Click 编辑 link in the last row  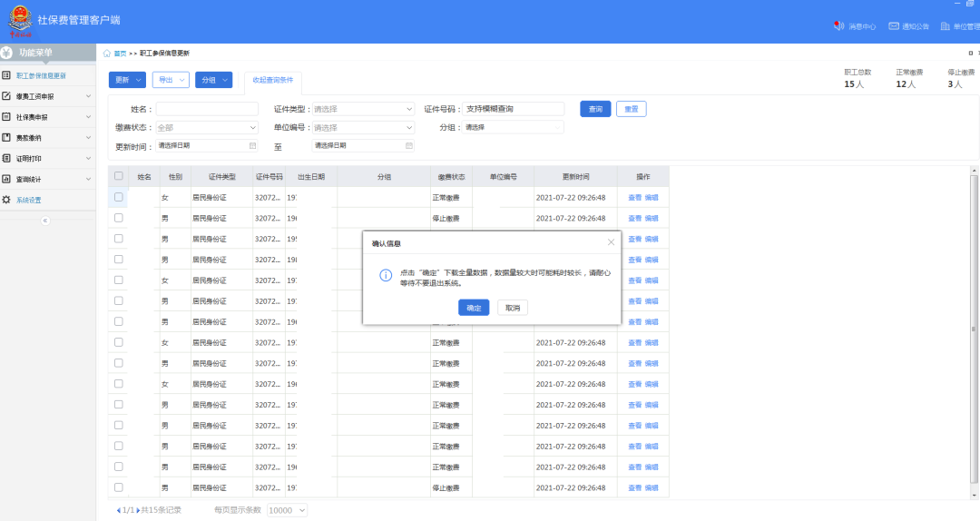point(652,487)
